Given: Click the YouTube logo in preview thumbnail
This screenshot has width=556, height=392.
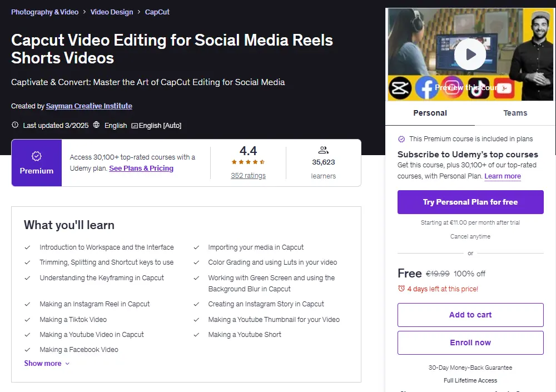Looking at the screenshot, I should [x=504, y=88].
